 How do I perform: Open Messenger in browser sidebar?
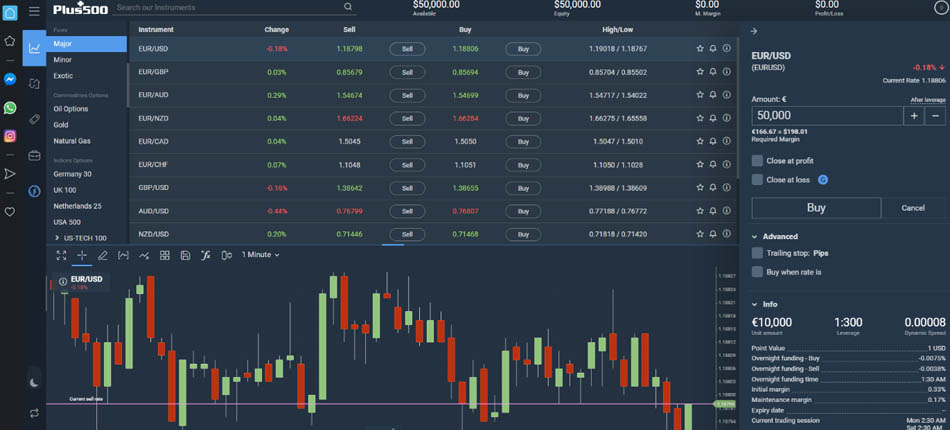point(10,79)
